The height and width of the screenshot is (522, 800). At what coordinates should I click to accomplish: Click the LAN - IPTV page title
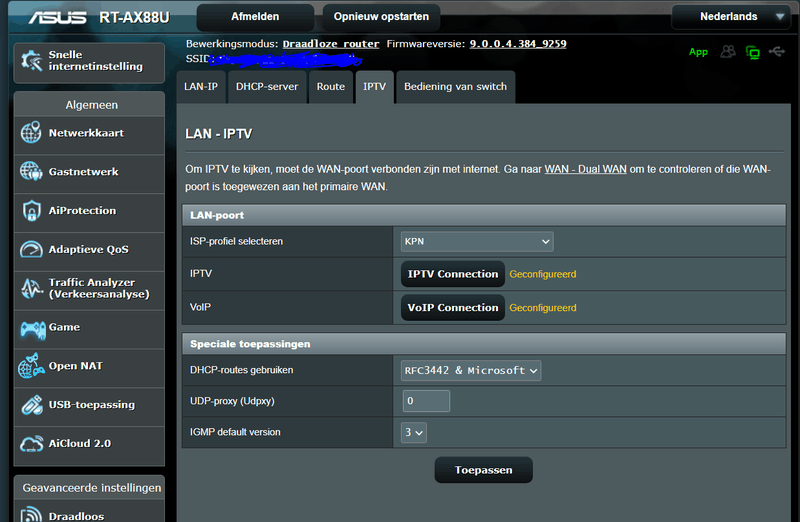[x=218, y=134]
